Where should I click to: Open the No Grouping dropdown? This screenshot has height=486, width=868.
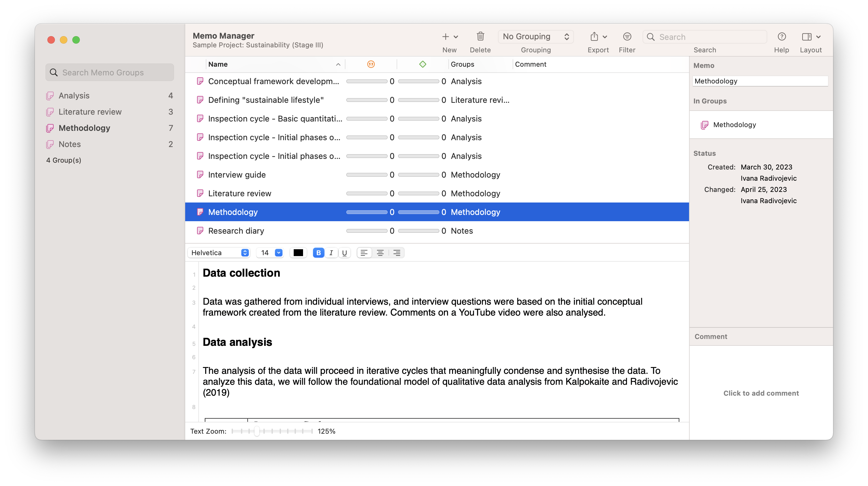[535, 36]
